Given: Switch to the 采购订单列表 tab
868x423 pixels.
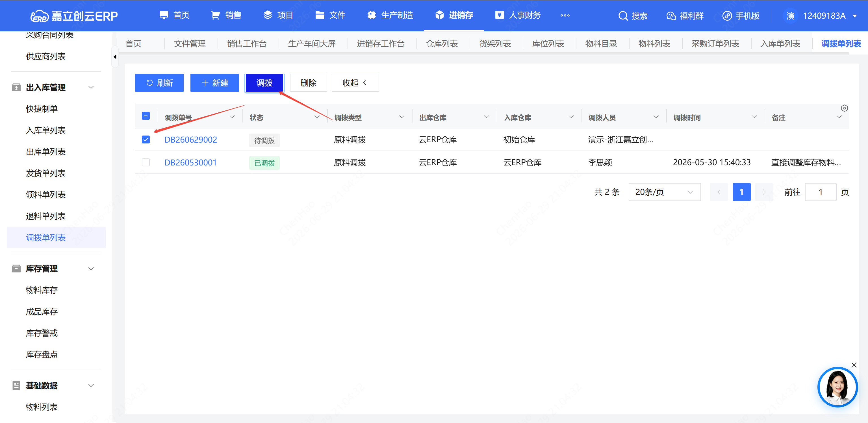Looking at the screenshot, I should pyautogui.click(x=715, y=44).
